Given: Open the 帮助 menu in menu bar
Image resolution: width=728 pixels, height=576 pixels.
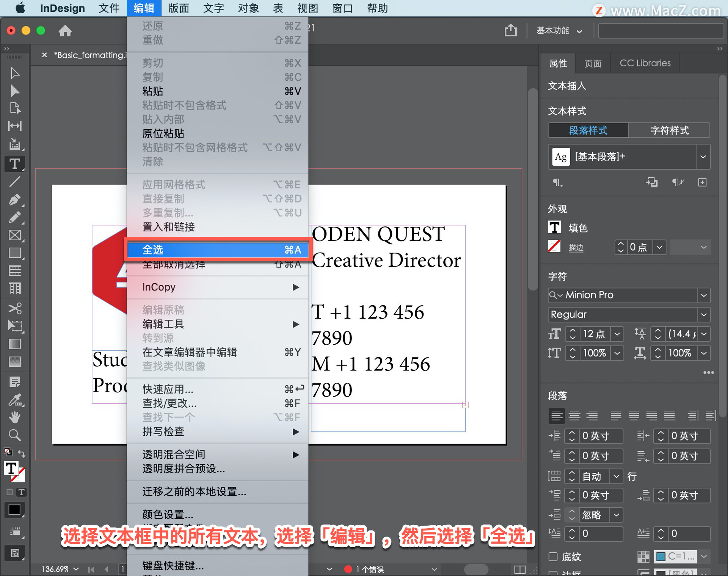Looking at the screenshot, I should point(377,8).
